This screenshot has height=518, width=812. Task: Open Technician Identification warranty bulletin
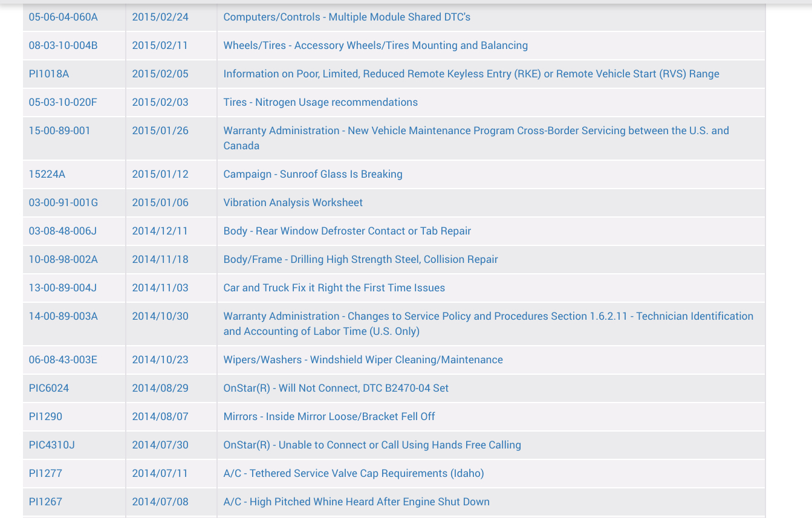489,323
